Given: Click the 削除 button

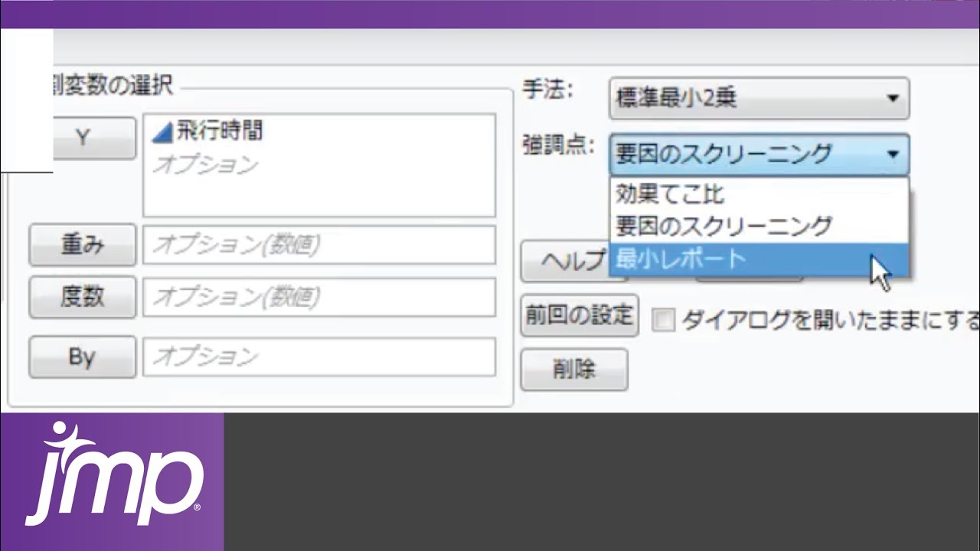Looking at the screenshot, I should click(x=574, y=370).
